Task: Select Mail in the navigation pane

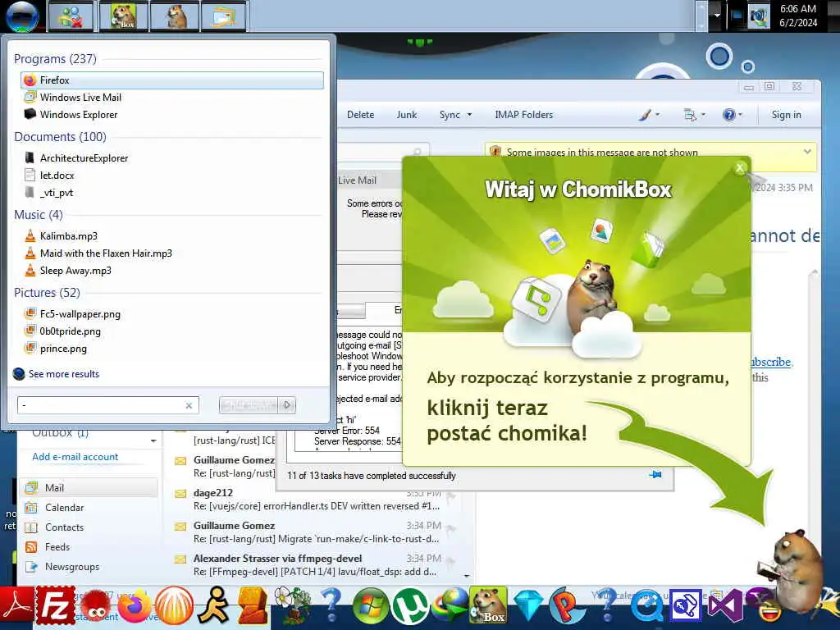Action: [x=90, y=487]
